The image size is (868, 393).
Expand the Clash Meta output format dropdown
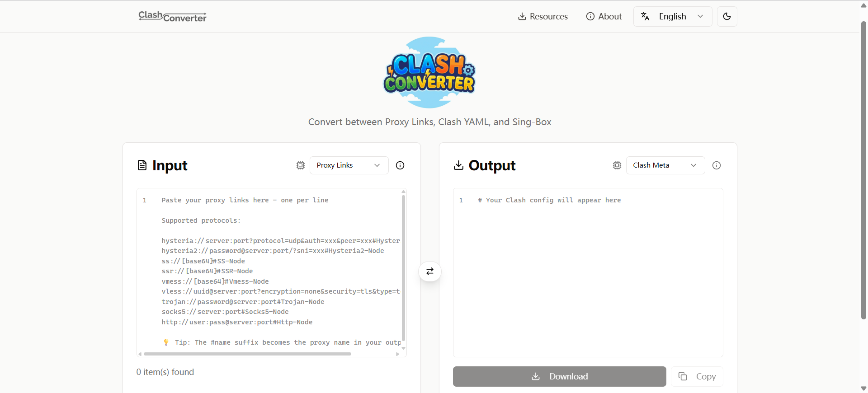tap(665, 165)
